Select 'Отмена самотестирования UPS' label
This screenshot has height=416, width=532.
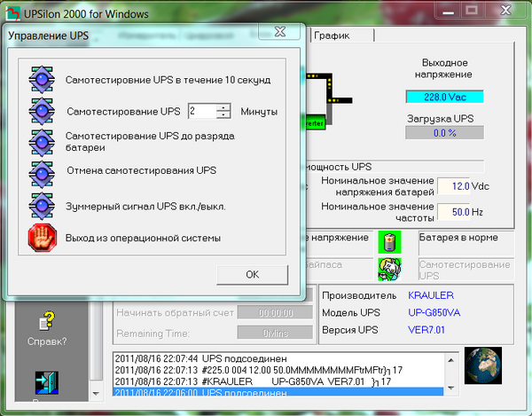pos(142,170)
